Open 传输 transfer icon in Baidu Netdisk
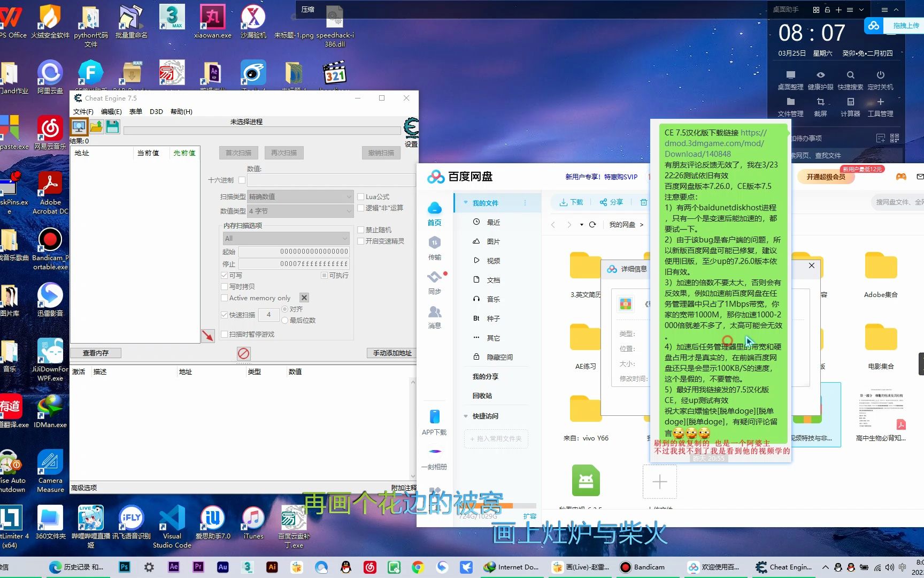924x578 pixels. click(x=435, y=248)
